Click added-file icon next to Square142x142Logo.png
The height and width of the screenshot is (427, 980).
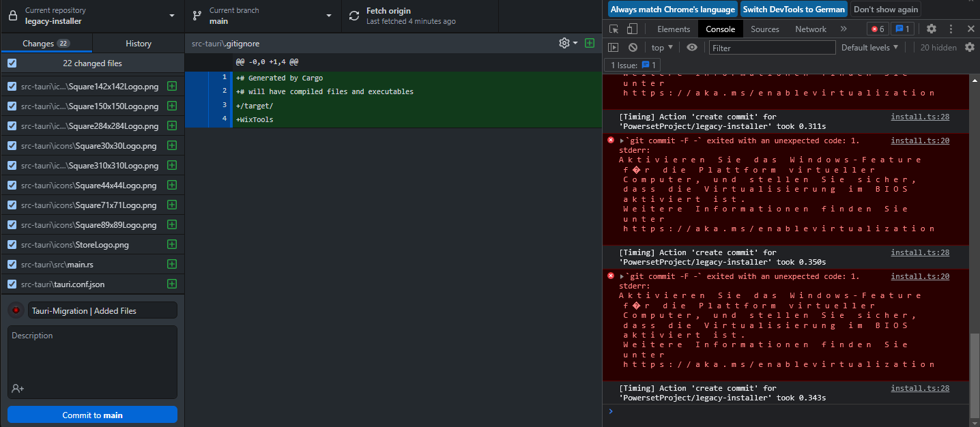pos(172,87)
